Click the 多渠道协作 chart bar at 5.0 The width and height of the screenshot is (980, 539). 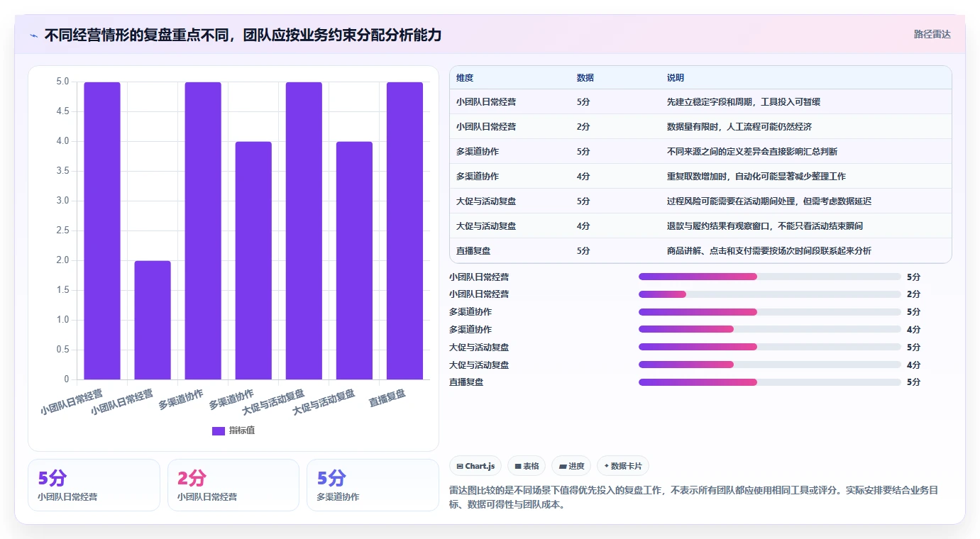tap(203, 230)
